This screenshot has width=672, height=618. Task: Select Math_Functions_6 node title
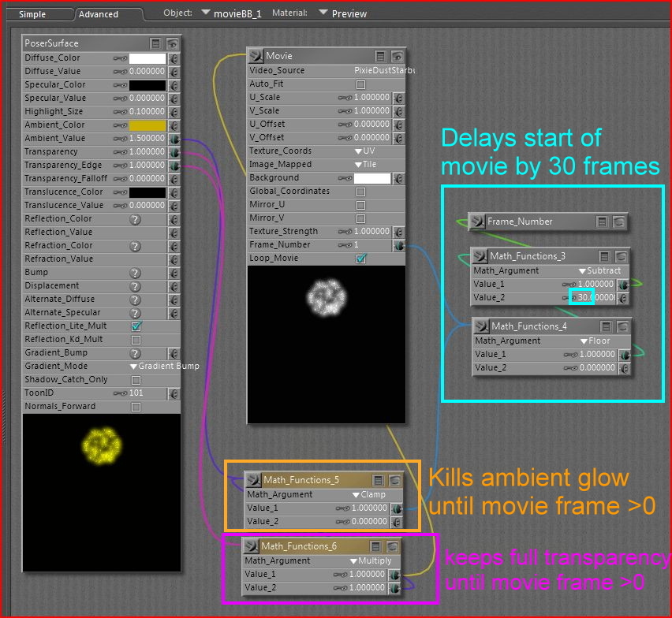299,546
